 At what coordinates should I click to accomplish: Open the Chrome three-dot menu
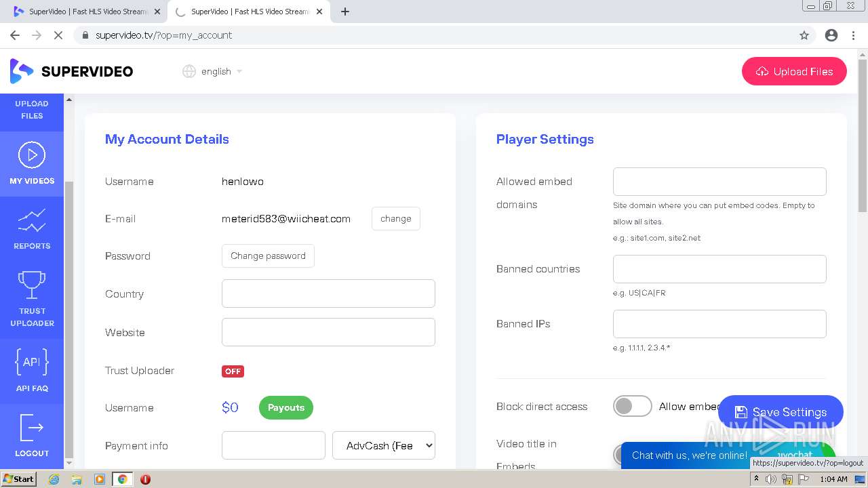(x=854, y=35)
